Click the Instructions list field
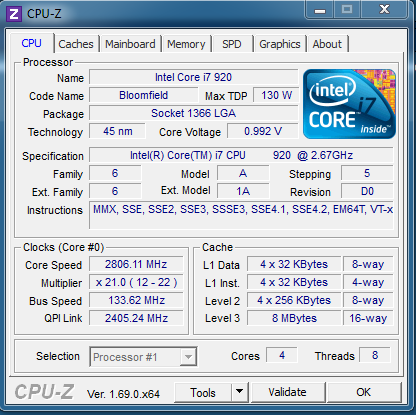The image size is (416, 415). (241, 215)
